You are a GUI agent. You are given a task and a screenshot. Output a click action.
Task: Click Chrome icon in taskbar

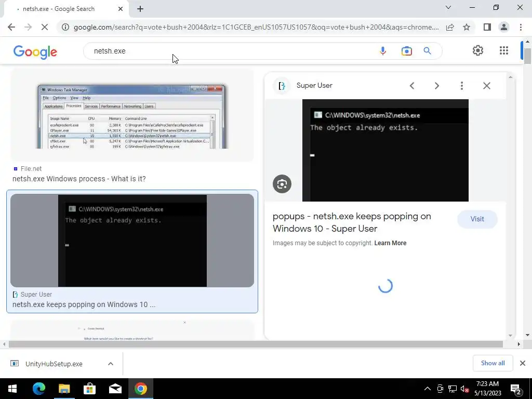[140, 389]
